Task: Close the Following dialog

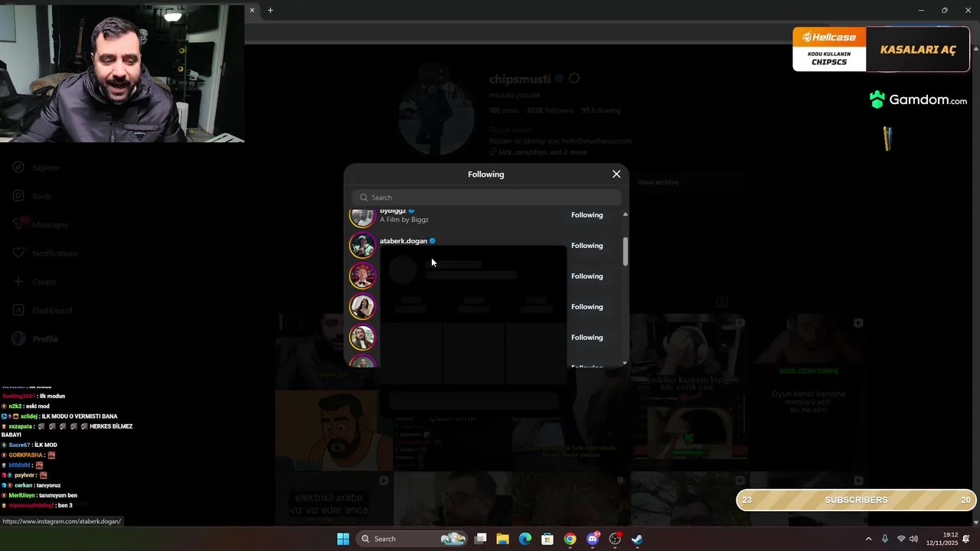Action: 616,174
